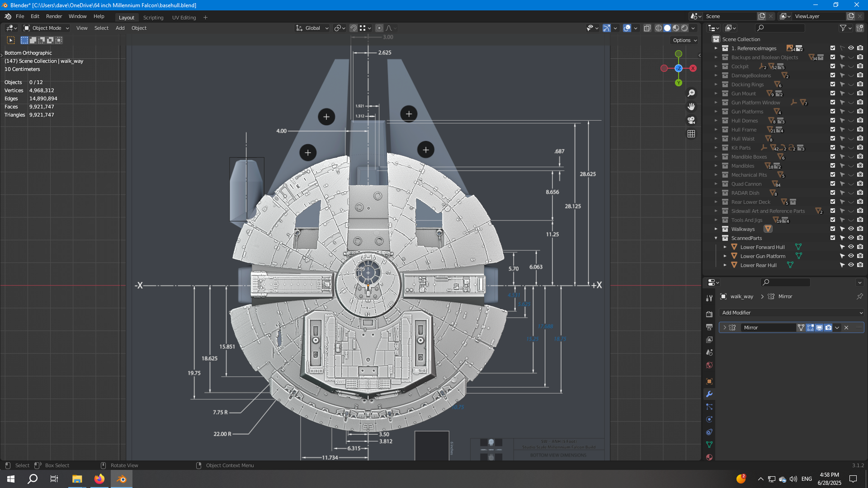
Task: Select solid viewport shading
Action: click(x=667, y=28)
